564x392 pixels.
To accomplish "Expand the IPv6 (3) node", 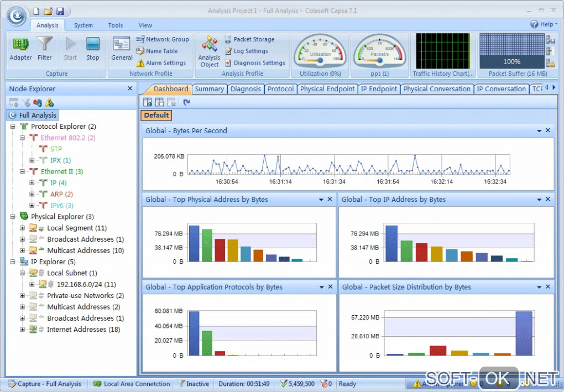I will click(x=32, y=205).
